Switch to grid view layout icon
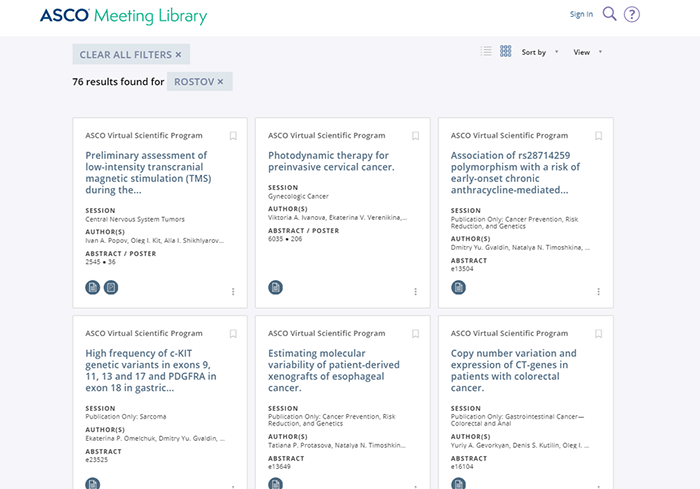 (506, 51)
